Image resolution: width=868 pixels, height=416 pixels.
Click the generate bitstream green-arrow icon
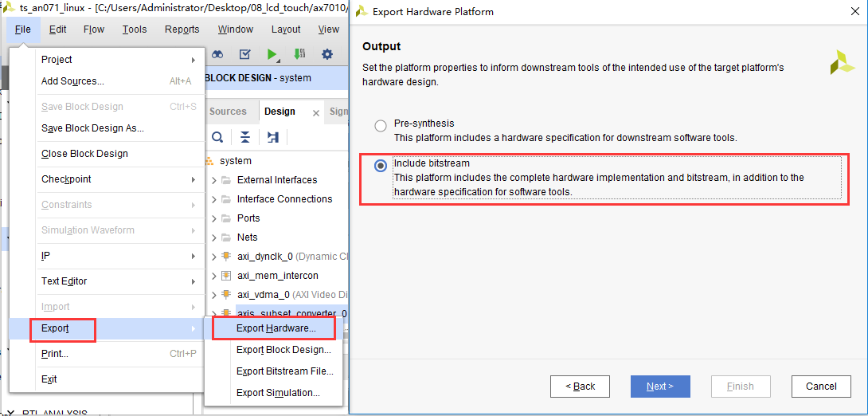(x=299, y=53)
